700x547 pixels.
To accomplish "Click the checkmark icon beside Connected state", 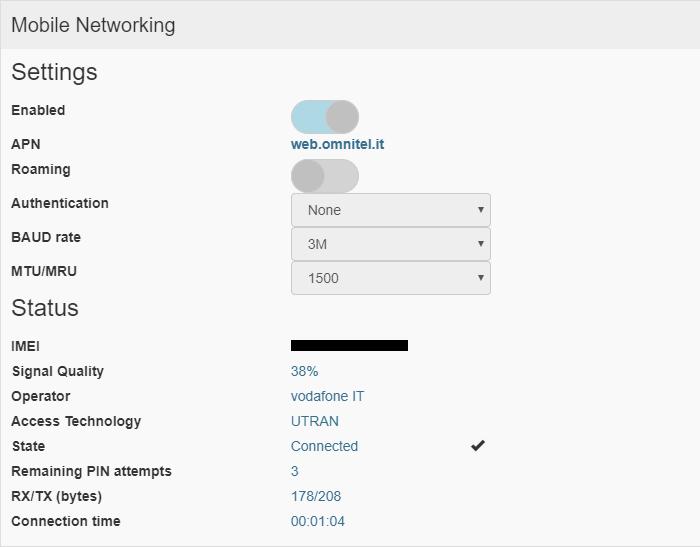I will coord(478,445).
